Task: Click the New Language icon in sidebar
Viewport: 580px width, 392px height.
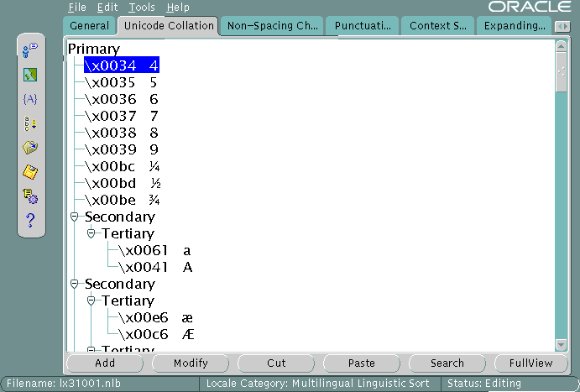Action: point(30,50)
